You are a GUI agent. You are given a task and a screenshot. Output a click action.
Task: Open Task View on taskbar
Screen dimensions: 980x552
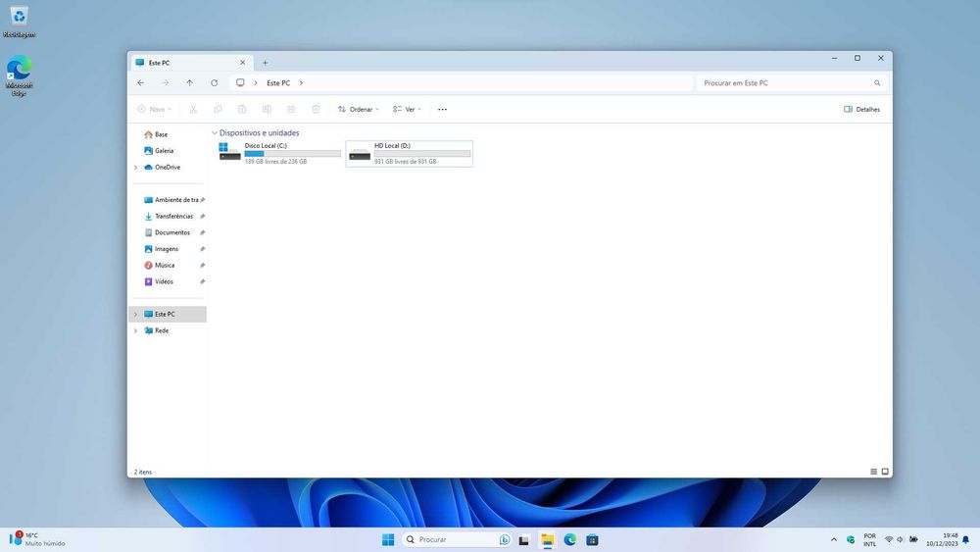(x=523, y=539)
